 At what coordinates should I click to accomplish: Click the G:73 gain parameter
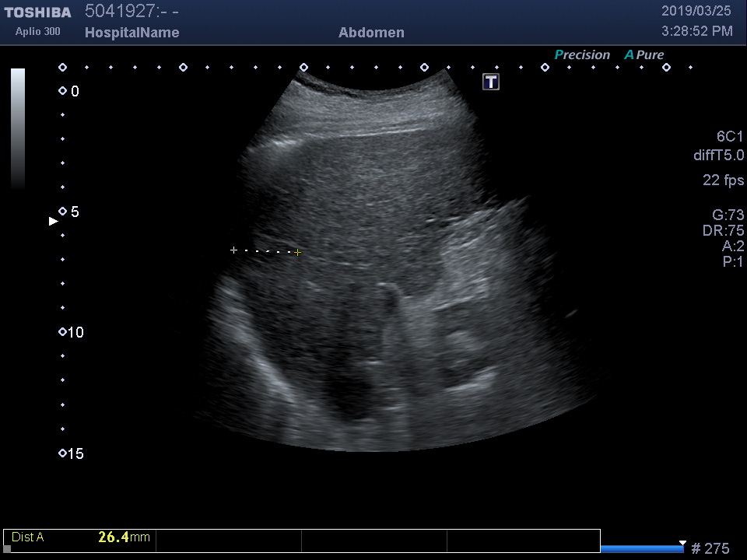pos(728,215)
